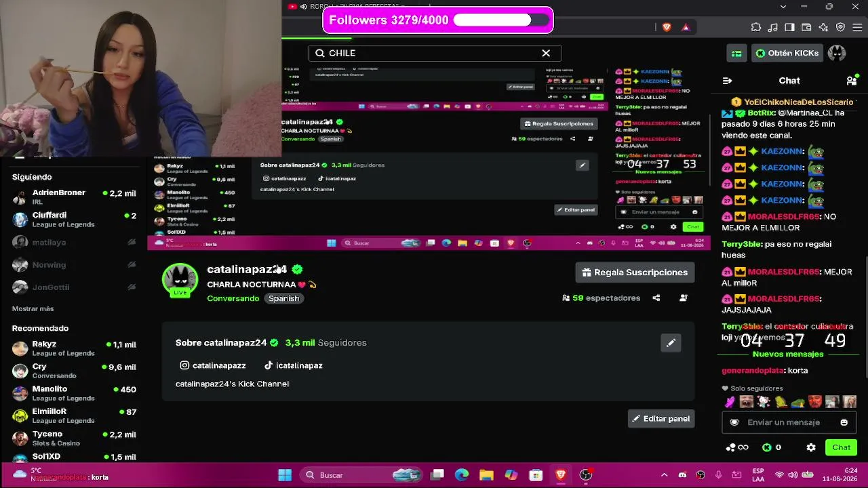Launch Microsoft Edge from taskbar
This screenshot has width=868, height=488.
[x=462, y=475]
